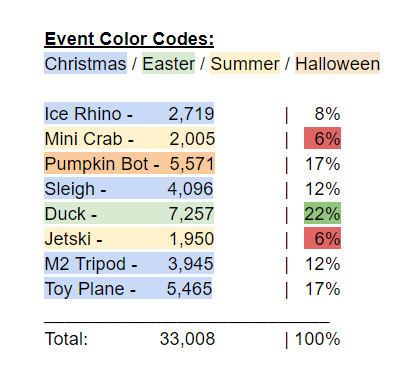Click the Sleigh 4,096 entry

(x=129, y=188)
